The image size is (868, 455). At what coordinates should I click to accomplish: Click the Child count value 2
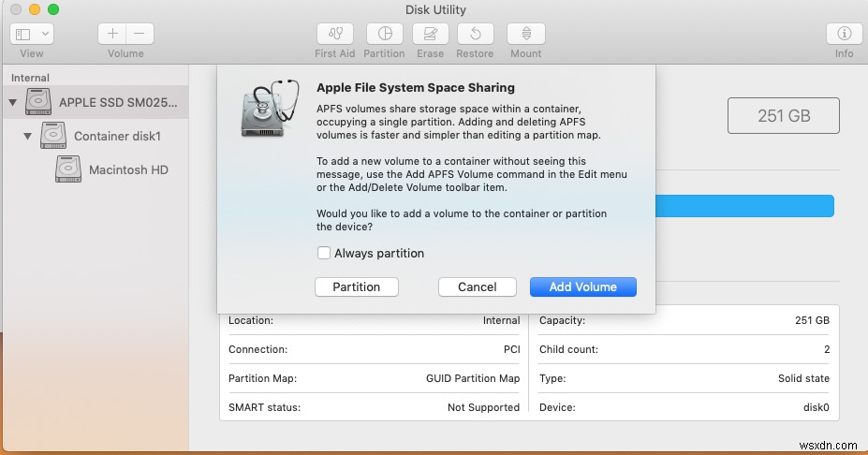coord(827,349)
